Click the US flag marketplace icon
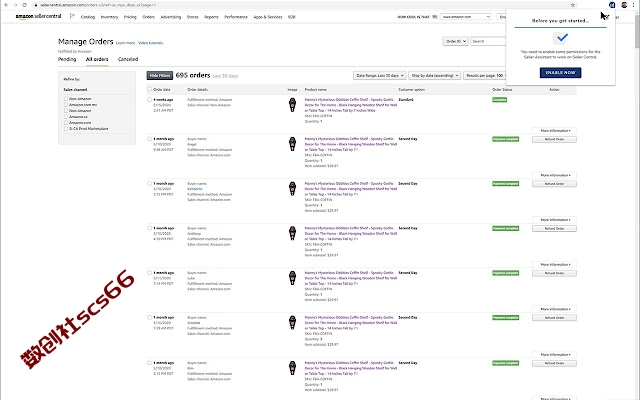This screenshot has width=640, height=400. click(435, 17)
